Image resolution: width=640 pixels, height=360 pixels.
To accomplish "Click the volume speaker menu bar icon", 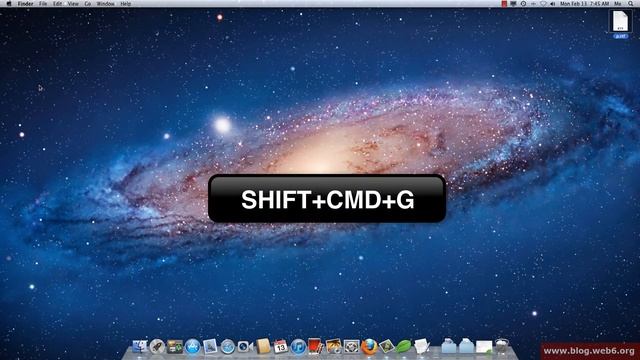I will tap(553, 4).
